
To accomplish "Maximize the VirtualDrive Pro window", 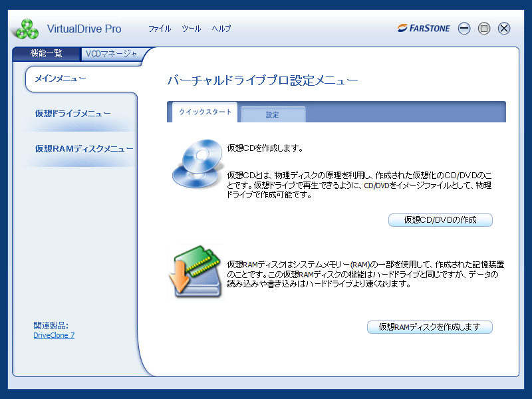I will click(x=484, y=28).
